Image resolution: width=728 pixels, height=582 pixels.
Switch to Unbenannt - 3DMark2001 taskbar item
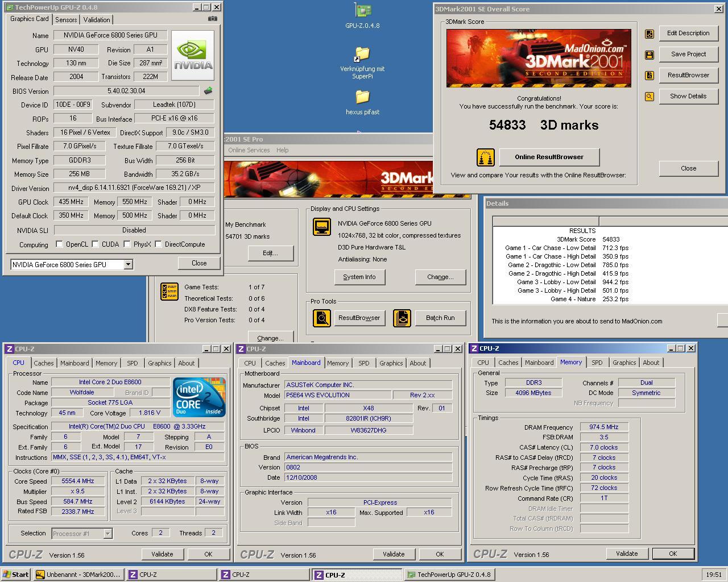pos(78,575)
